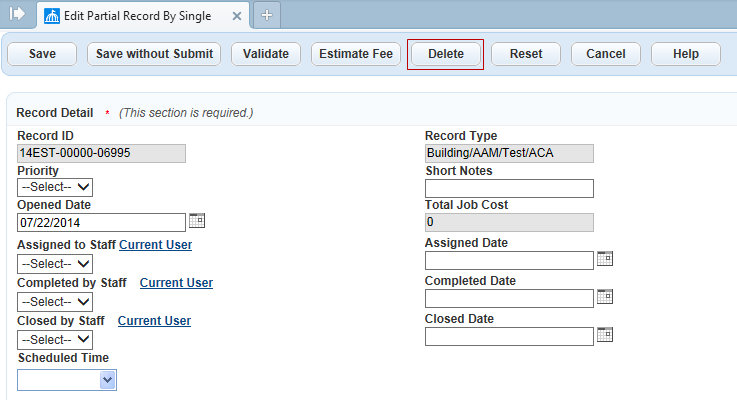The width and height of the screenshot is (737, 400).
Task: Open the Help button
Action: (685, 54)
